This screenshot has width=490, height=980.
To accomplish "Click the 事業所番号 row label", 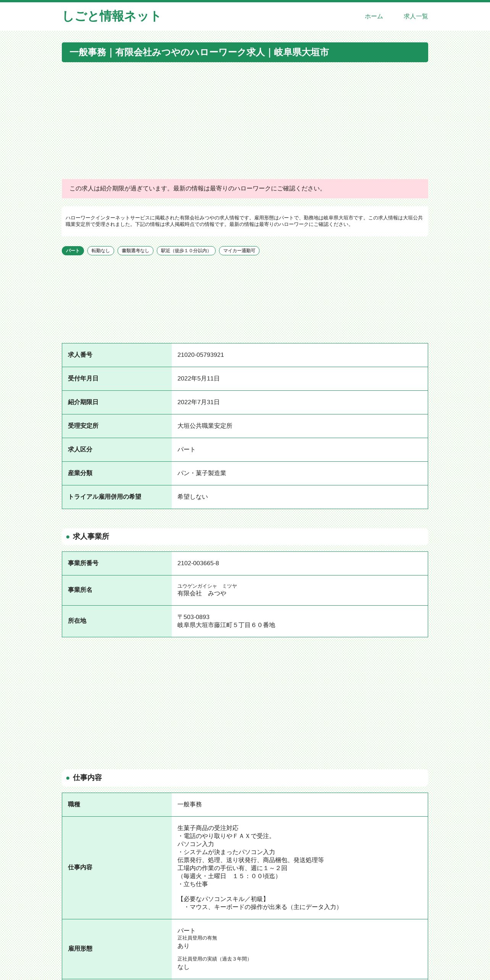I will coord(83,563).
